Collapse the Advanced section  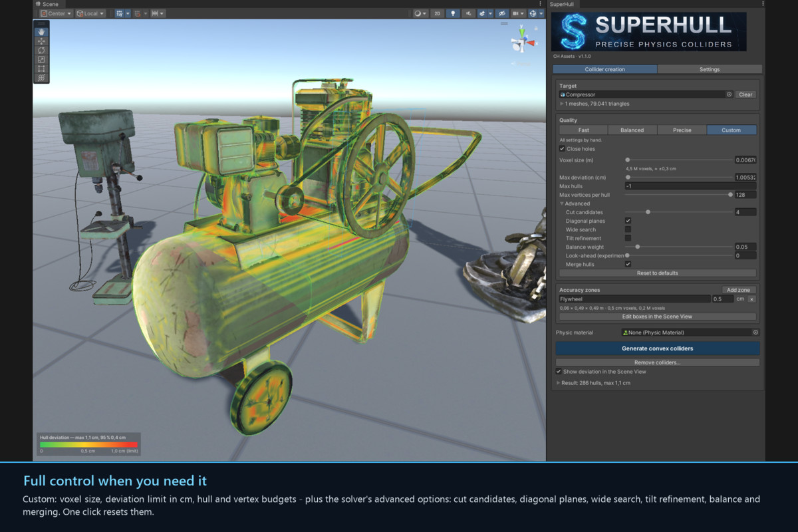point(562,203)
